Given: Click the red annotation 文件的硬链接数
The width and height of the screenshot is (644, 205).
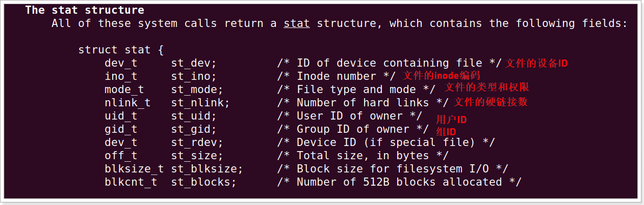Looking at the screenshot, I should pos(491,102).
